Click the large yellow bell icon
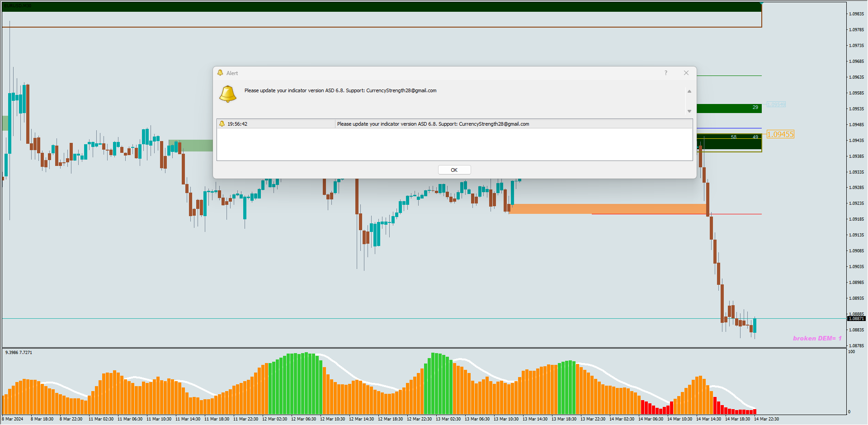This screenshot has height=425, width=868. point(228,94)
